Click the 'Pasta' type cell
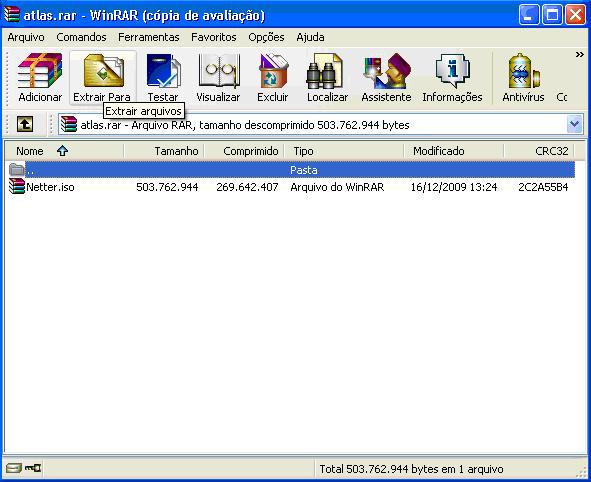 [304, 170]
